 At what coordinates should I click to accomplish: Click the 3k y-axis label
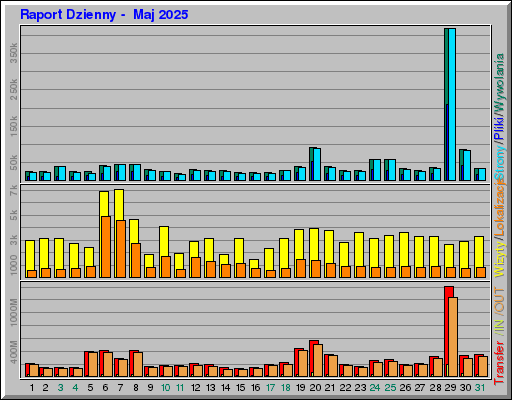[x=14, y=240]
